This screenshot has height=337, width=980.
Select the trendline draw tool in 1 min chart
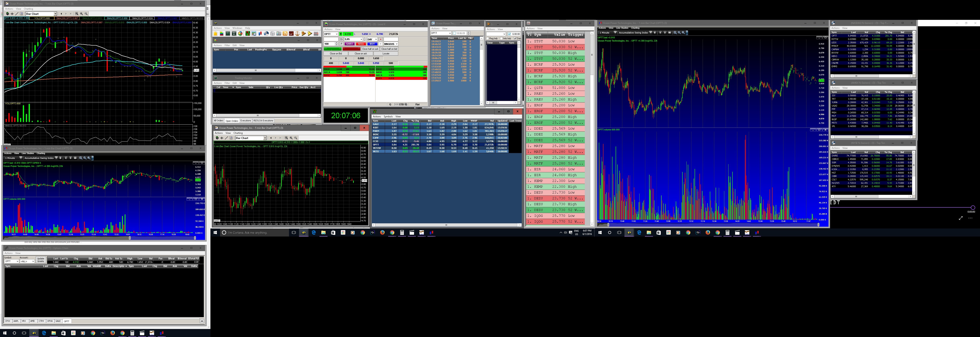click(17, 14)
